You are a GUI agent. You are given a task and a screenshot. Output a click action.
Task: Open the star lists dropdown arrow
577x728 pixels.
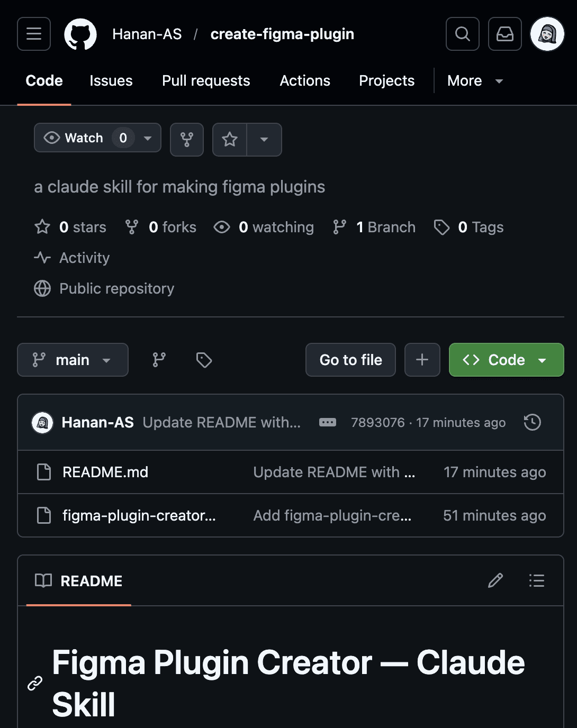(x=264, y=140)
